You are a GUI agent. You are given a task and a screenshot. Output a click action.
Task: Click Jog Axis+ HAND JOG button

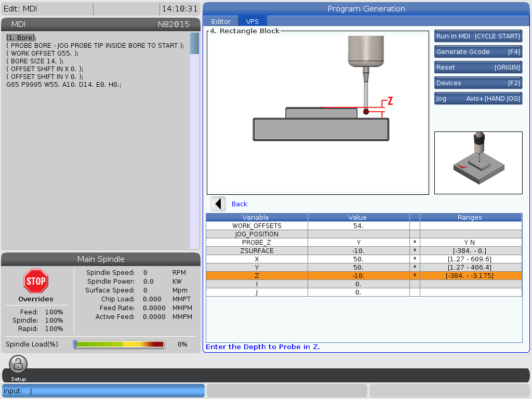478,98
